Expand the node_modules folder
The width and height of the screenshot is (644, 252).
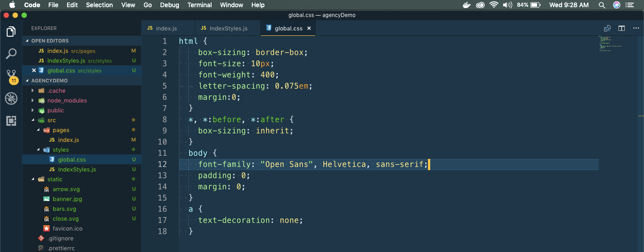pyautogui.click(x=67, y=100)
